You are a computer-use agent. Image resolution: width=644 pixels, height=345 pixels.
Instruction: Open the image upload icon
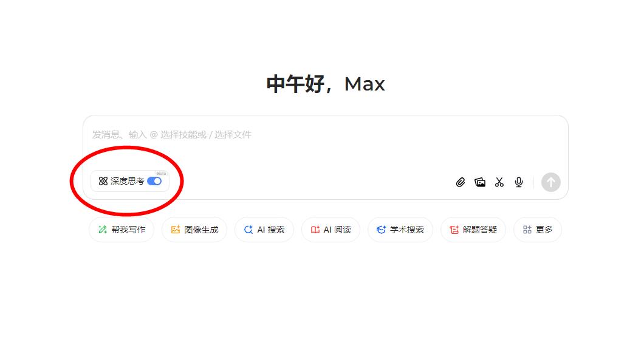click(480, 182)
